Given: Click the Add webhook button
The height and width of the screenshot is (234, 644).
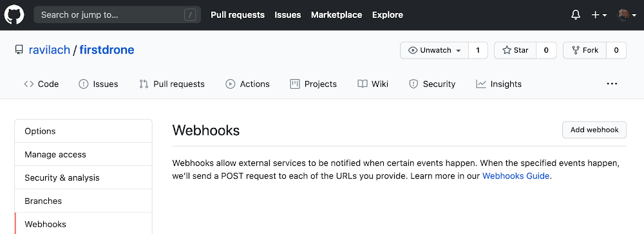Looking at the screenshot, I should pyautogui.click(x=594, y=130).
